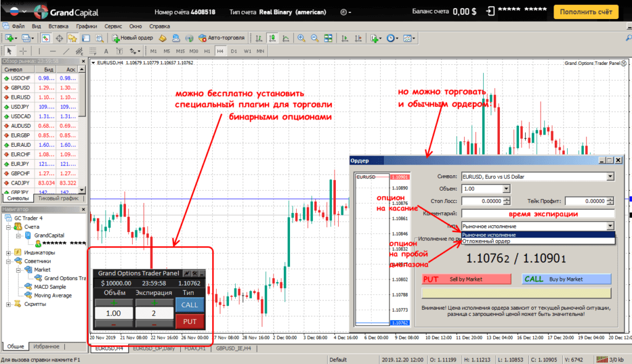Click the tile windows grid icon

[x=328, y=38]
